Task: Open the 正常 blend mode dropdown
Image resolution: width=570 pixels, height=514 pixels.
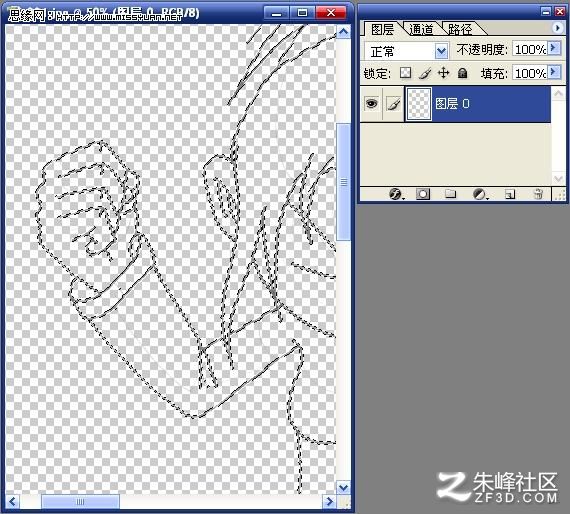Action: [x=441, y=51]
